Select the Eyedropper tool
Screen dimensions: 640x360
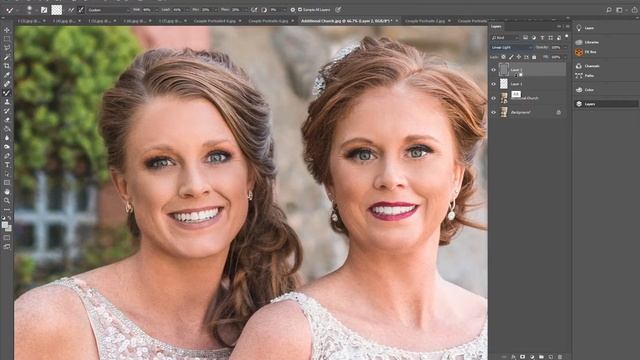[7, 75]
